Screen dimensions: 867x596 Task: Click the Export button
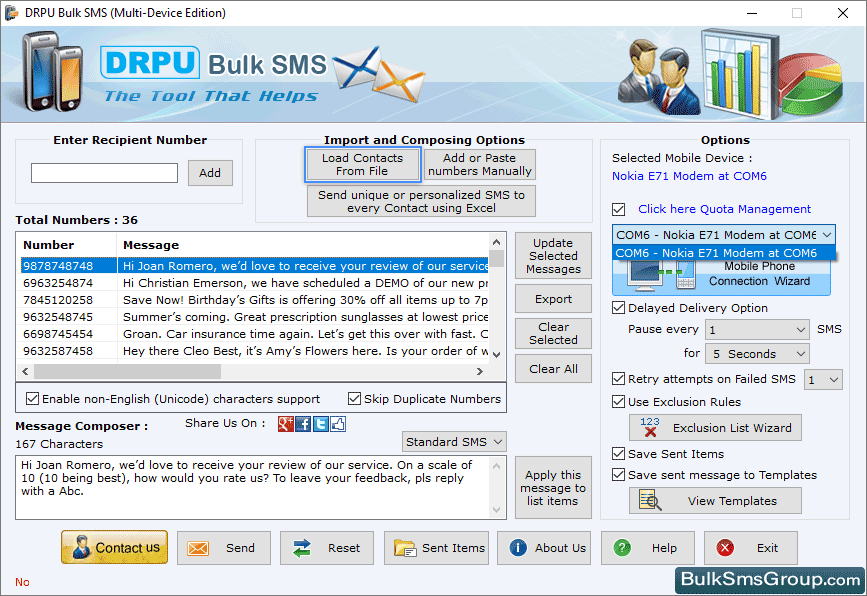point(553,299)
